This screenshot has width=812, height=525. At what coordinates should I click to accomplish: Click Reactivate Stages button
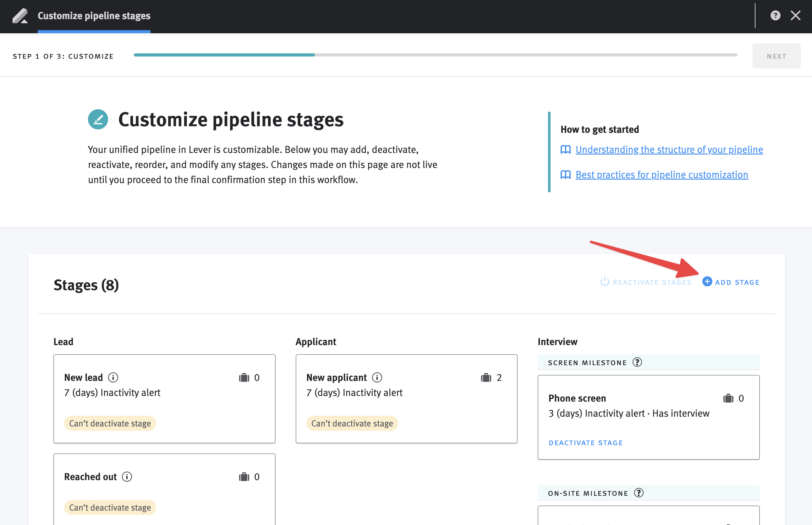(x=645, y=282)
